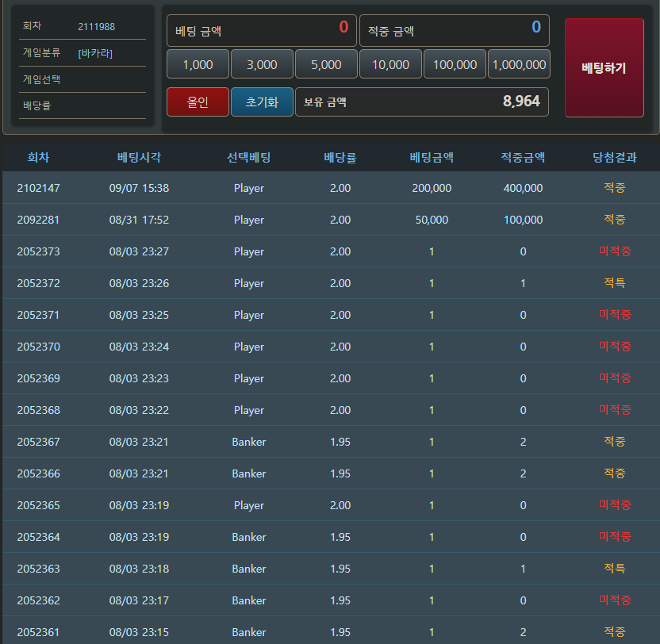660x644 pixels.
Task: Click the red 올인 all-in button
Action: (198, 102)
